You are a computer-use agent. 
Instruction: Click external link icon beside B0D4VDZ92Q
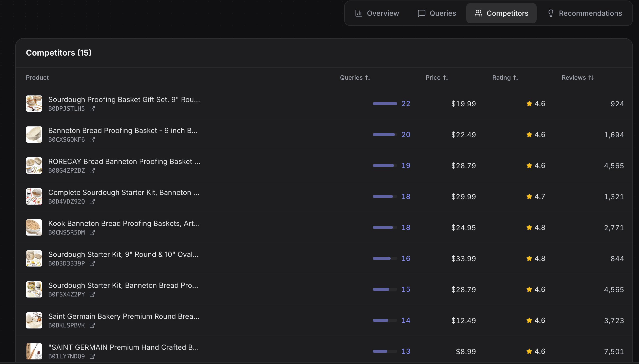pos(92,202)
